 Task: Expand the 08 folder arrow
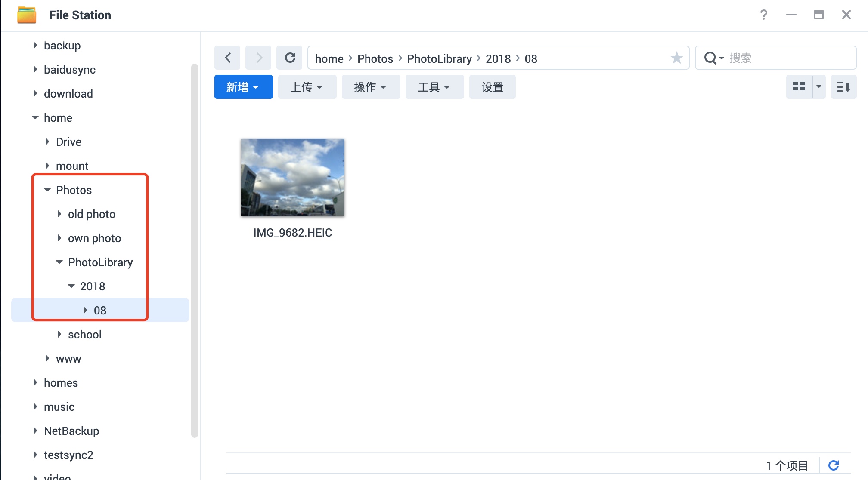coord(85,310)
